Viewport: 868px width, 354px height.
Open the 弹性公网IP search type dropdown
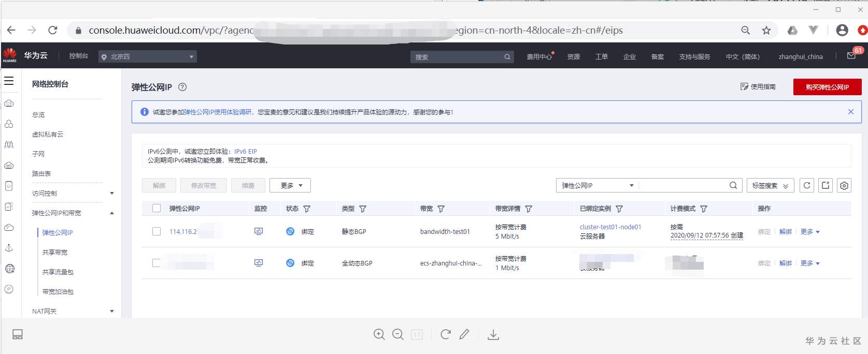coord(597,185)
